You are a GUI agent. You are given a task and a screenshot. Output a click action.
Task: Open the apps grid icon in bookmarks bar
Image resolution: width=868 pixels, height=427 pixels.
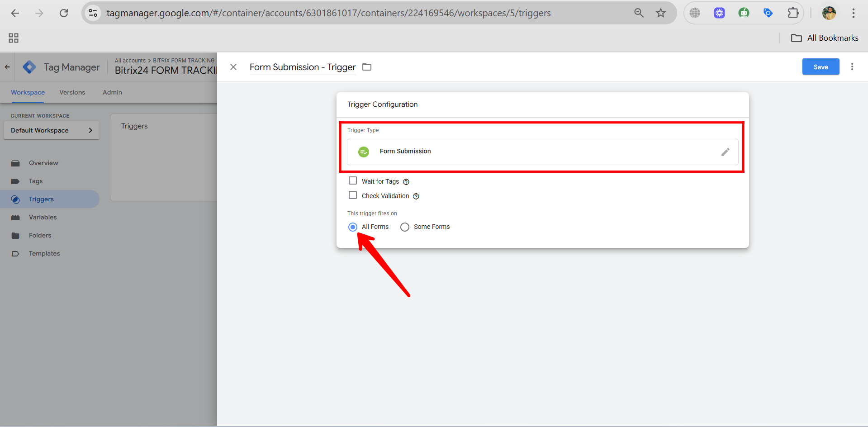pos(14,38)
